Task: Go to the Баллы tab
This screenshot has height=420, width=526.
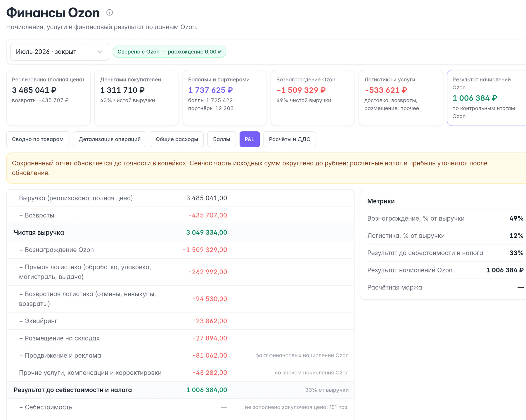Action: 222,139
